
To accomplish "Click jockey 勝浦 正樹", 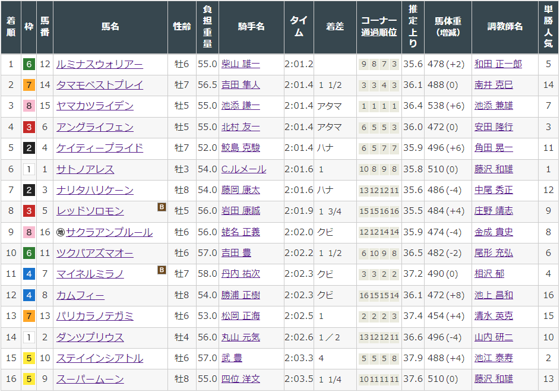I will [x=241, y=295].
